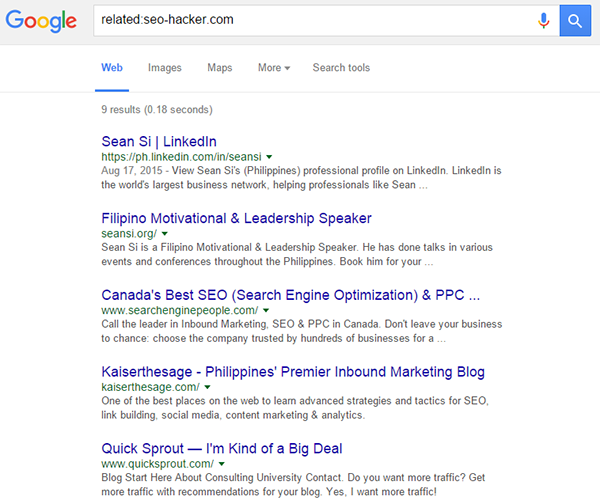
Task: Open Search tools options
Action: click(x=341, y=68)
